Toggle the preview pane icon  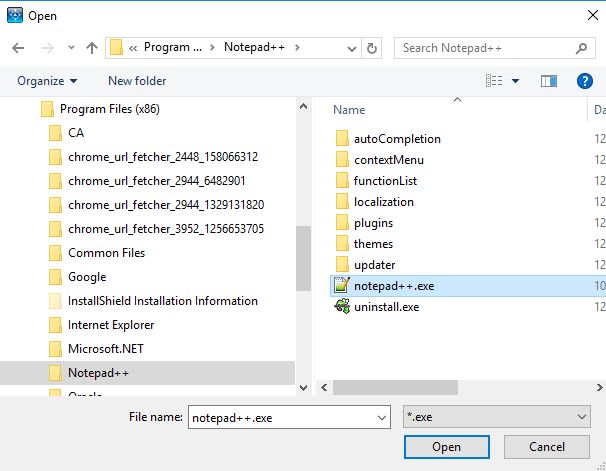coord(549,81)
